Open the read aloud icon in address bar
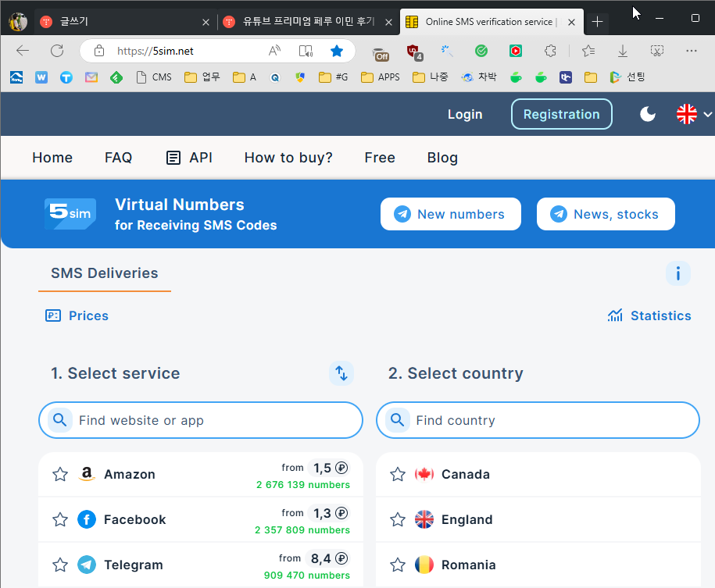 (274, 51)
